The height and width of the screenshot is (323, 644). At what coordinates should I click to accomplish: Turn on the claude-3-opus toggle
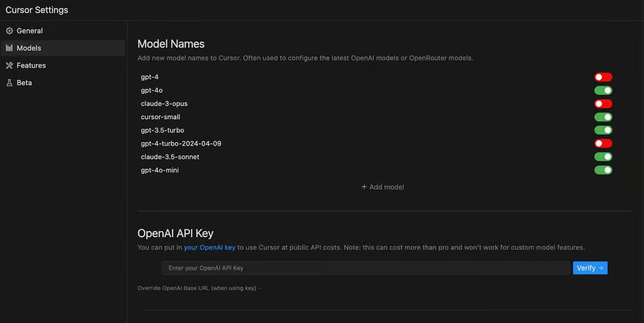click(603, 103)
